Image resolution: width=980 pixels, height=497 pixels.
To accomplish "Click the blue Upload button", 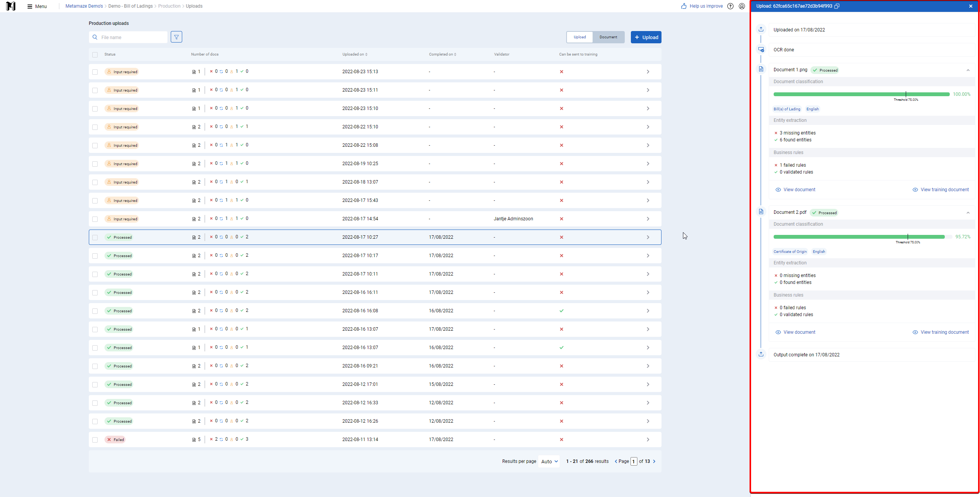I will [646, 37].
